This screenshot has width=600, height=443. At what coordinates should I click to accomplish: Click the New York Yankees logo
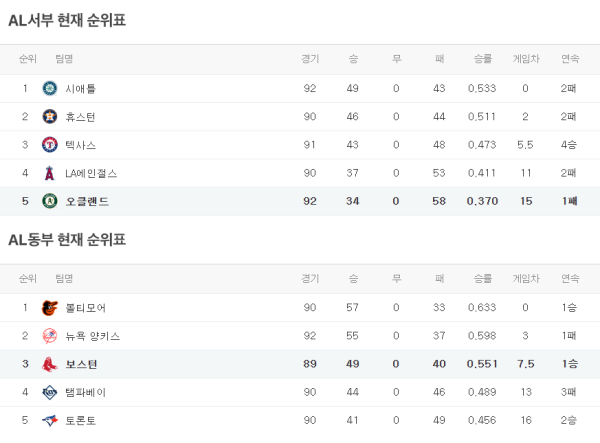click(x=50, y=336)
